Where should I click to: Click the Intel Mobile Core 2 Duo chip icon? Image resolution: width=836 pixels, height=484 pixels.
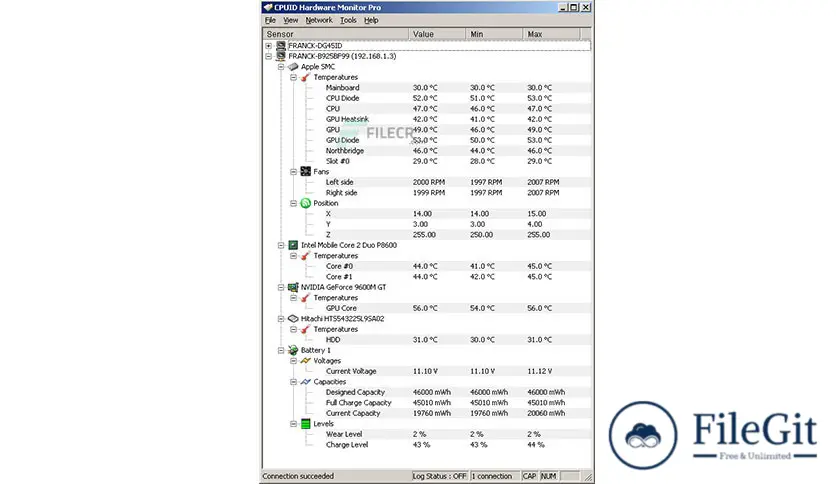pyautogui.click(x=293, y=245)
